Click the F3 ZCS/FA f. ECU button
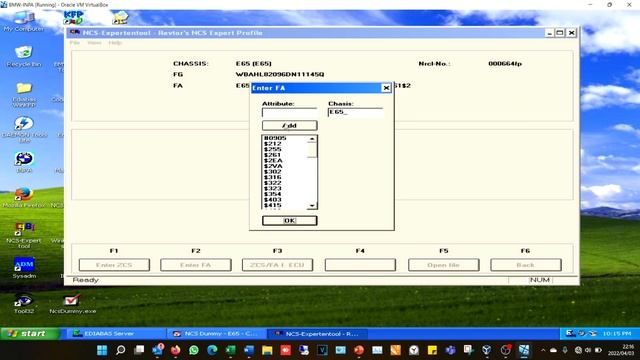Screen dimensions: 640x360 coord(278,265)
